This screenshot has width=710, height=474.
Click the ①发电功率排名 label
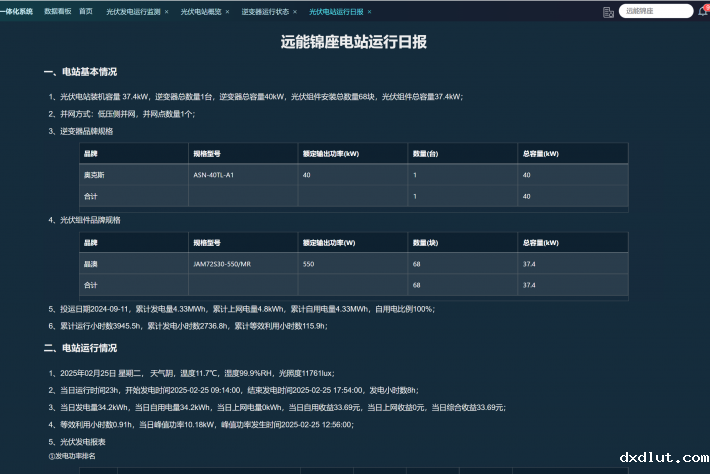(72, 456)
